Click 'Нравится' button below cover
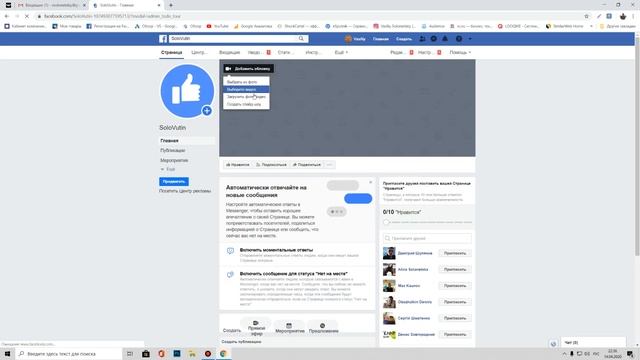 [x=237, y=164]
